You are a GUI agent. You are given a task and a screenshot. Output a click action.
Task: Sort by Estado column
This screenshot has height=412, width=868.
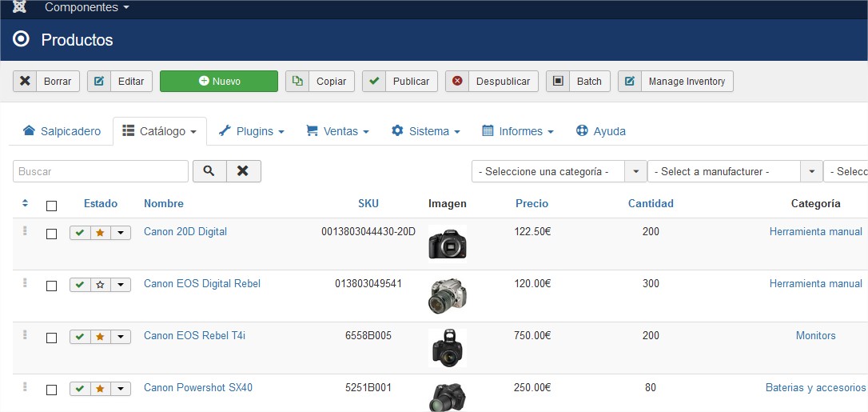coord(101,204)
